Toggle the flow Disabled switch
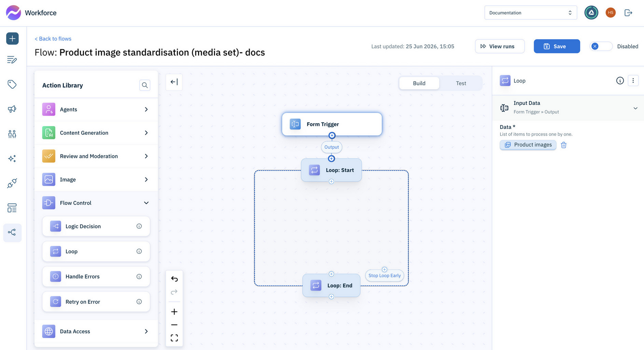 (601, 46)
